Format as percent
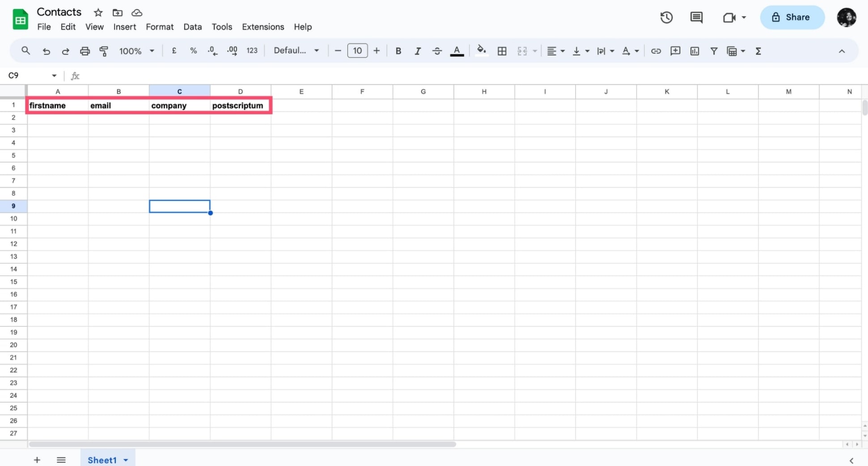This screenshot has width=868, height=466. click(193, 51)
